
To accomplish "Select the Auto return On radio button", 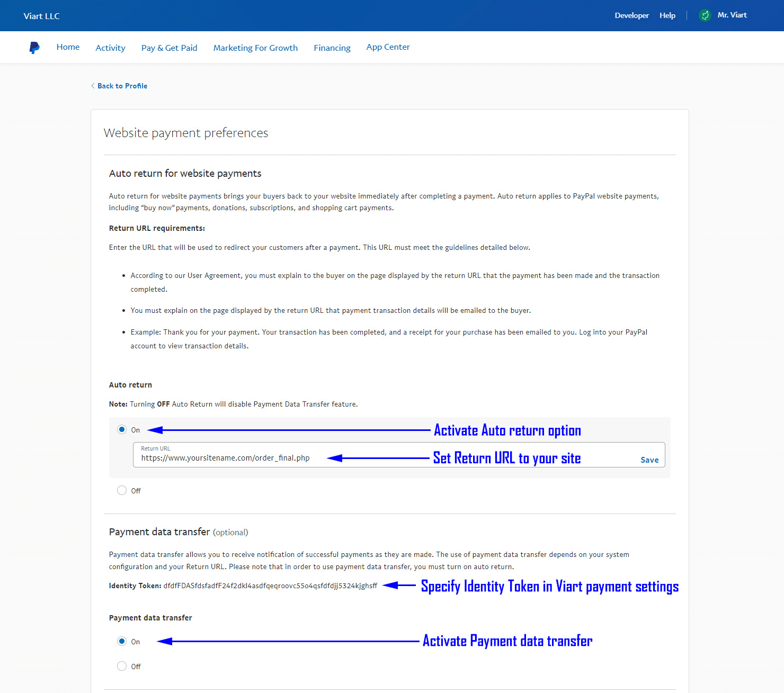I will point(122,429).
